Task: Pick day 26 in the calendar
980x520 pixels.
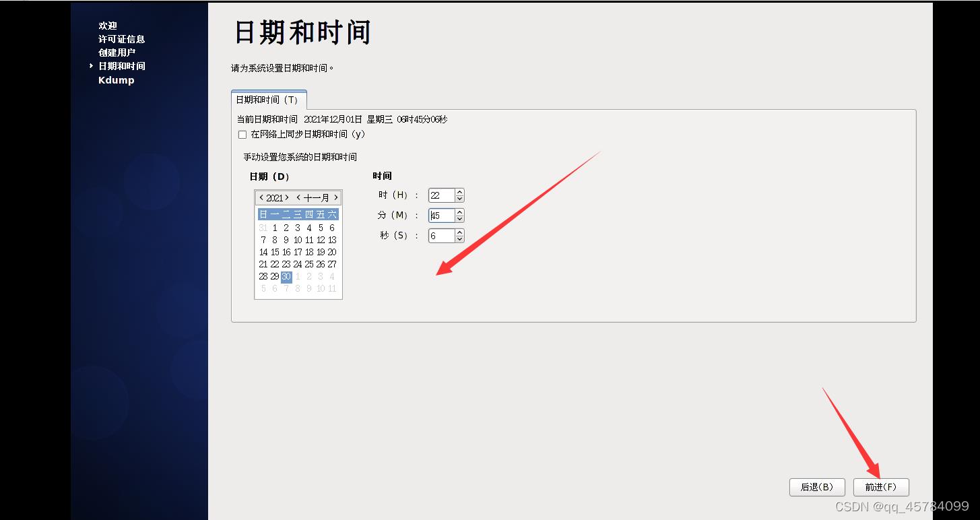Action: [x=321, y=264]
